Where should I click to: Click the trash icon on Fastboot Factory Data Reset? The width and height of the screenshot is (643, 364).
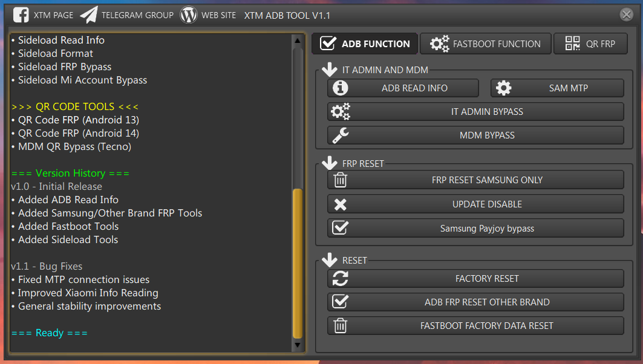[341, 325]
